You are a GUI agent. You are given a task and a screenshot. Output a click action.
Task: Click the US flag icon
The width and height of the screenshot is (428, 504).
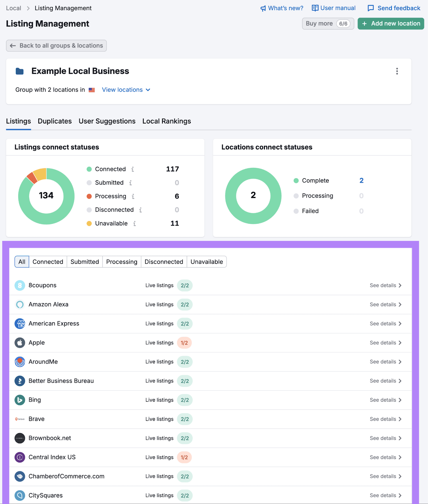click(92, 90)
